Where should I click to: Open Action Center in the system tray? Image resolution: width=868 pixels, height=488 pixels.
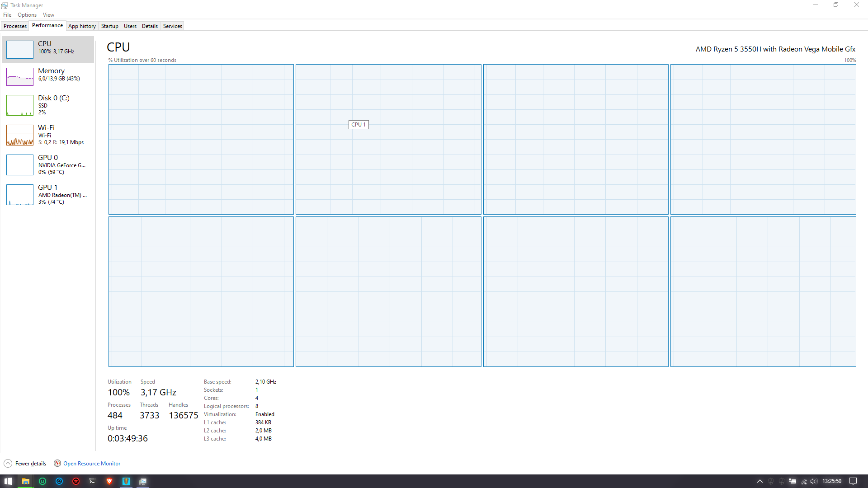pos(852,481)
